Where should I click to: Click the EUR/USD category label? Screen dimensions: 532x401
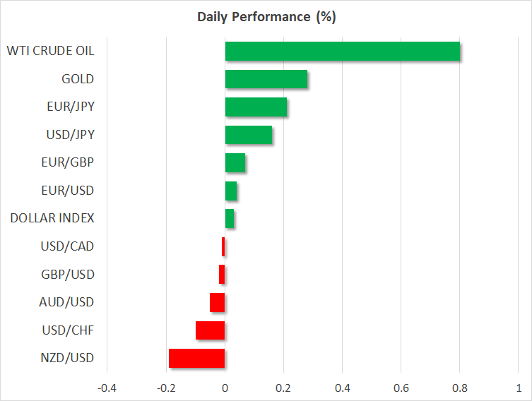68,191
